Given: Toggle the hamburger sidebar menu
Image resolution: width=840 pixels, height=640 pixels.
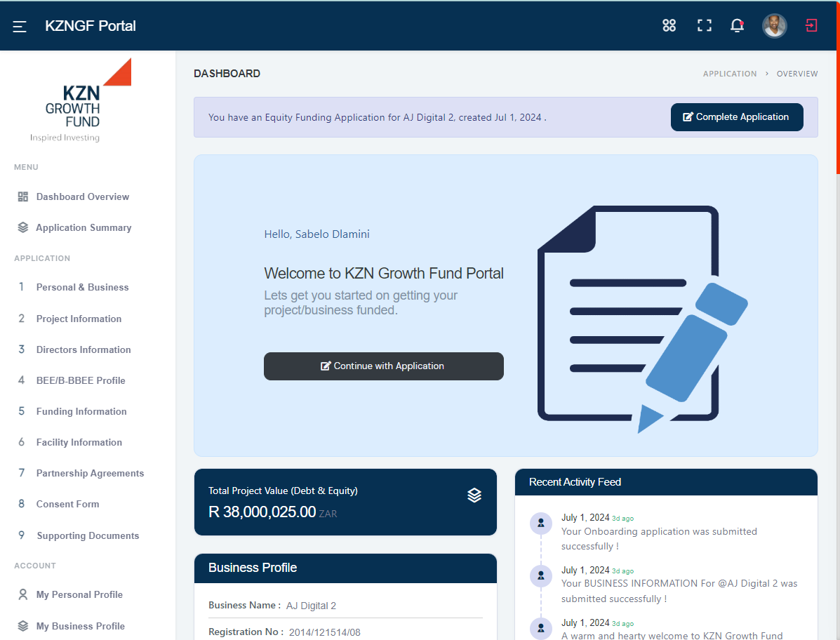Looking at the screenshot, I should (x=20, y=27).
